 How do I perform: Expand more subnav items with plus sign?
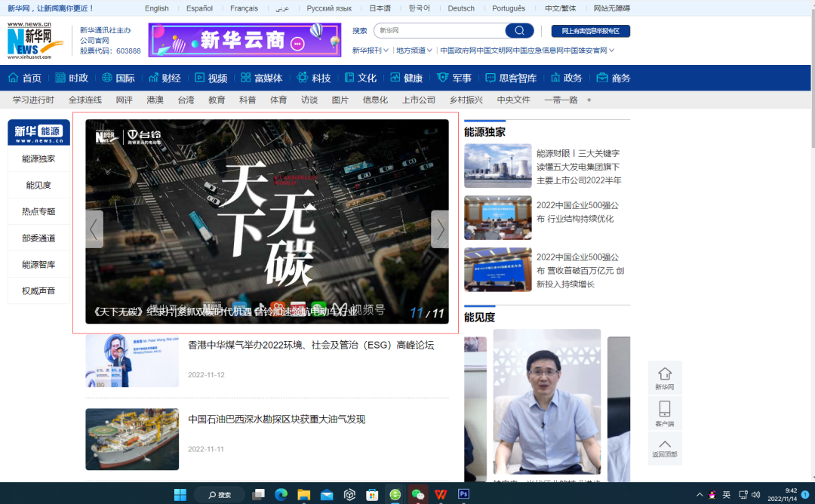click(589, 100)
